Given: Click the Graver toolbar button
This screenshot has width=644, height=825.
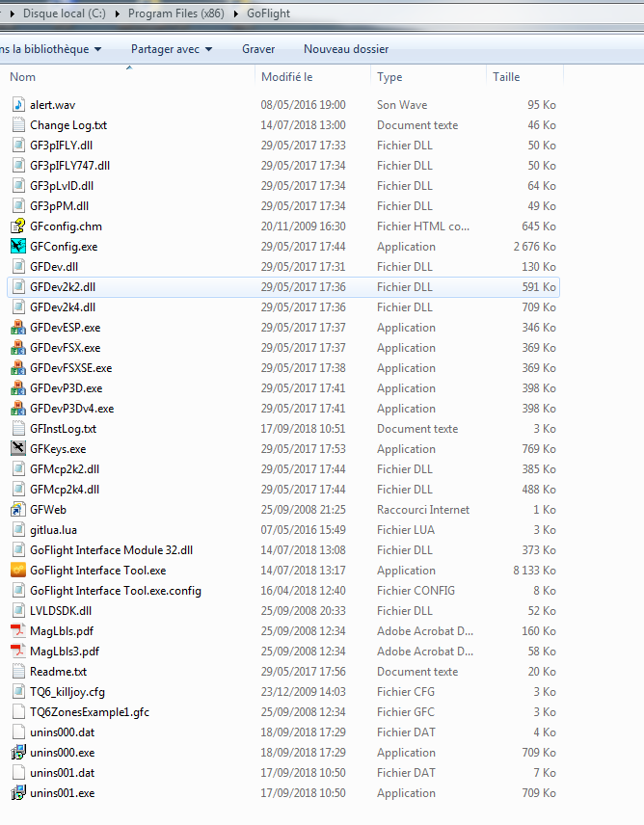Looking at the screenshot, I should 258,49.
